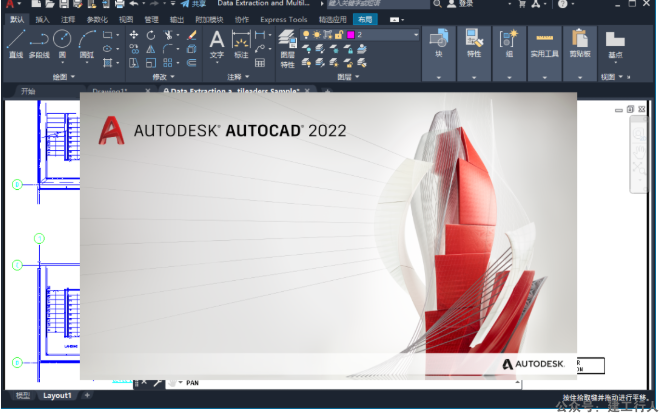Click the Copy tool in Modify panel

(x=134, y=49)
